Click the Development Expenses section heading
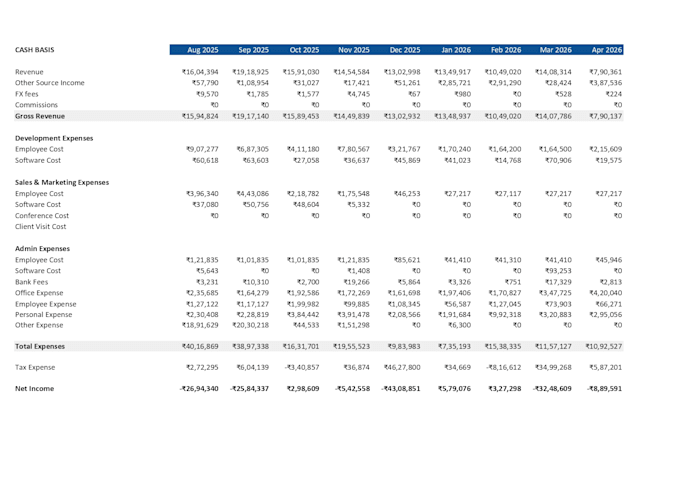 [x=54, y=138]
